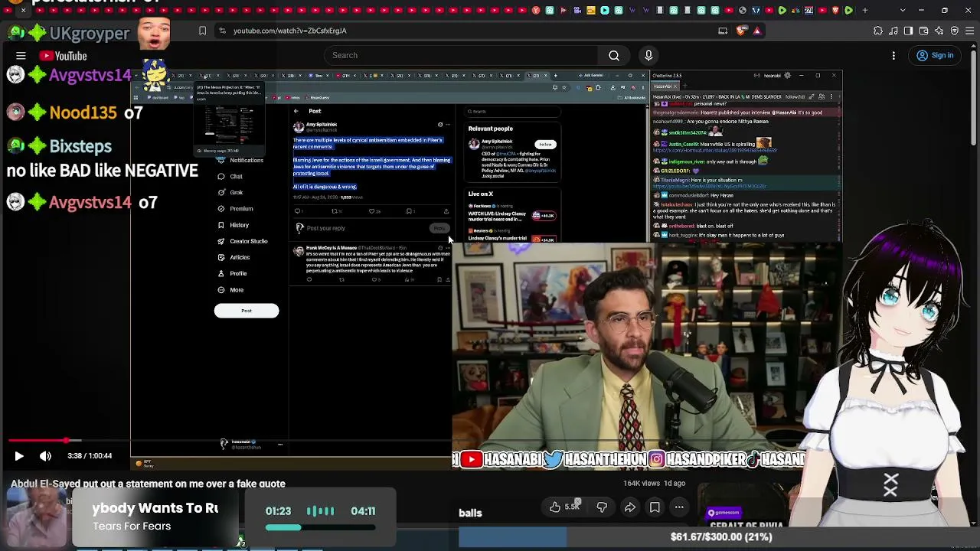Click the music player progress bar
The width and height of the screenshot is (980, 551).
click(x=320, y=527)
